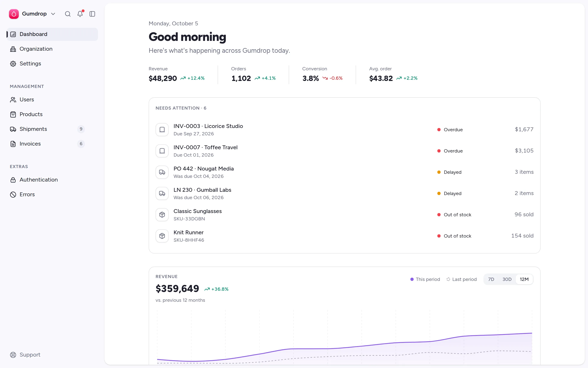The height and width of the screenshot is (368, 588).
Task: Click the invoice icon for INV-0007
Action: [x=162, y=151]
